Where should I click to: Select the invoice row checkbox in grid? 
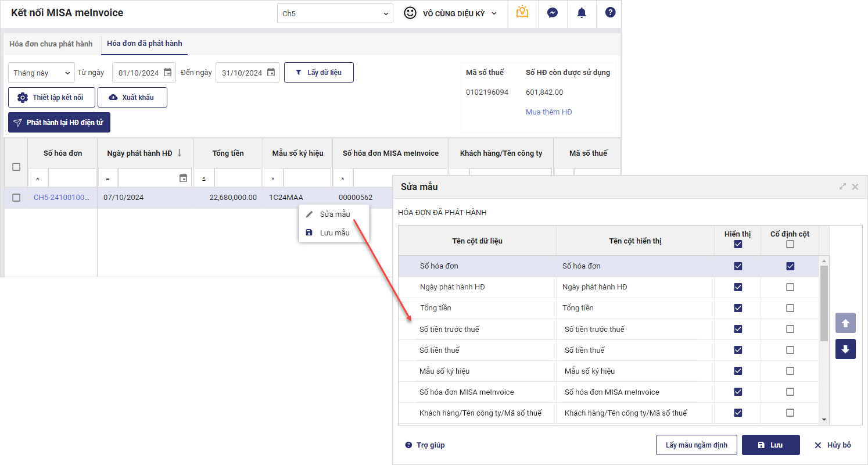pyautogui.click(x=16, y=198)
